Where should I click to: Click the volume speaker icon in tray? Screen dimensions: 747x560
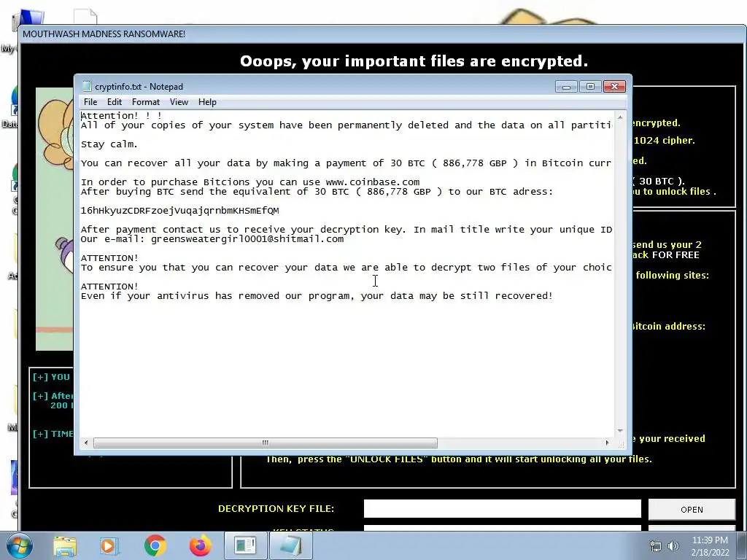point(673,546)
